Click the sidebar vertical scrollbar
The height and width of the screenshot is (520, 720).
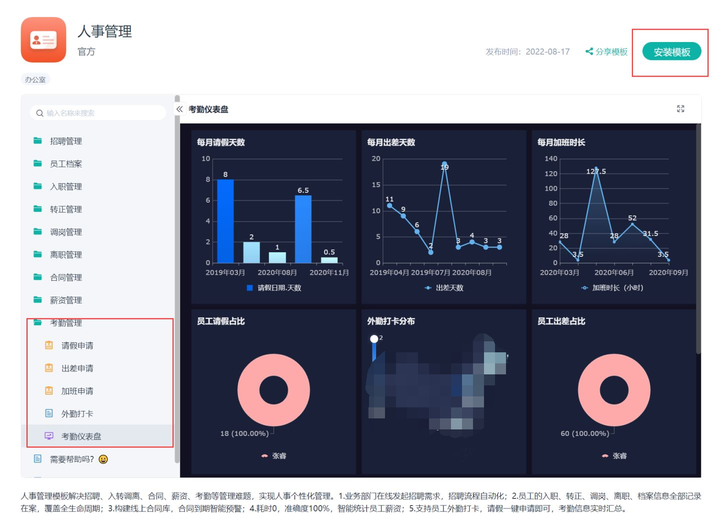point(177,279)
